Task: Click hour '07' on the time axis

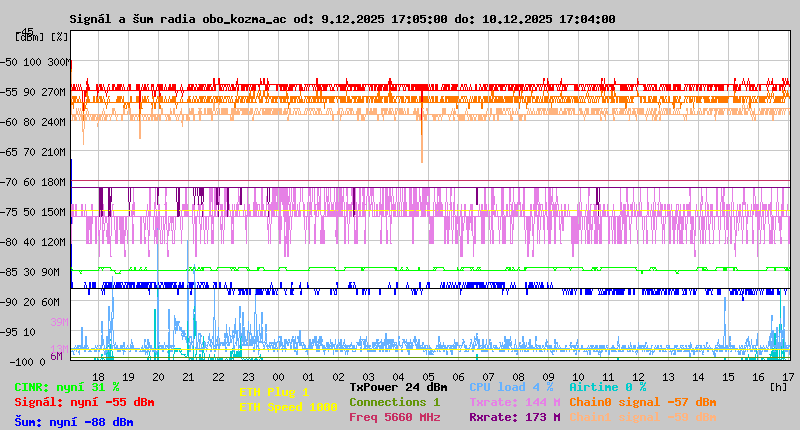Action: 488,377
